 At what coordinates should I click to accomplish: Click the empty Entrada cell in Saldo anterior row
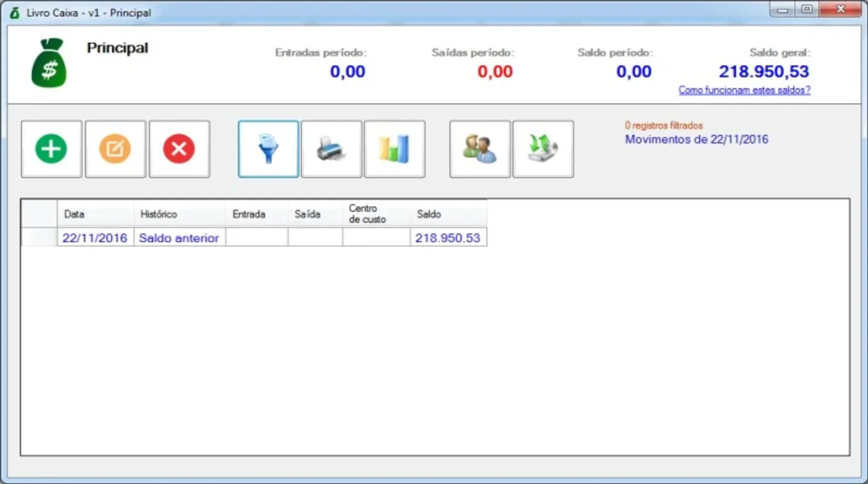point(257,238)
